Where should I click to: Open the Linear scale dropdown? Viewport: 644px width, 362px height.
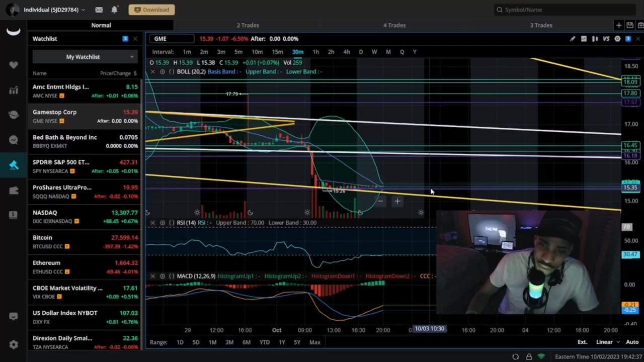pyautogui.click(x=608, y=342)
